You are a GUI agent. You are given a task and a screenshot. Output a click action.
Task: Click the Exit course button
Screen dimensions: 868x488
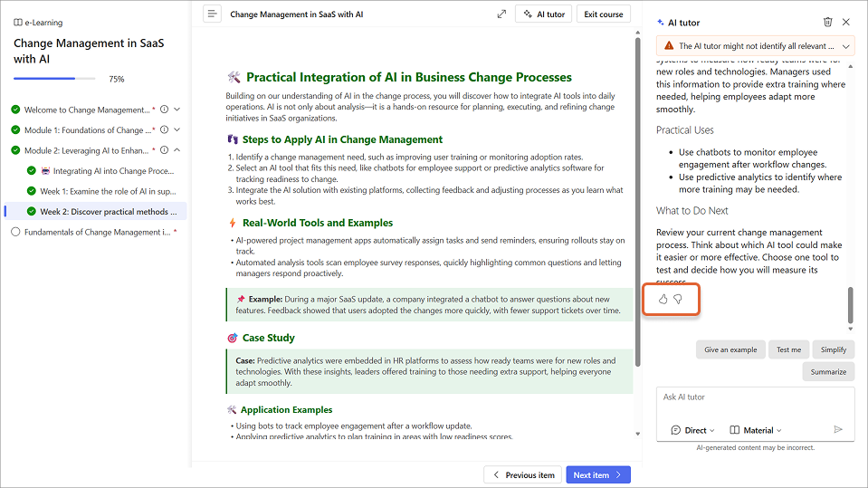pyautogui.click(x=604, y=14)
